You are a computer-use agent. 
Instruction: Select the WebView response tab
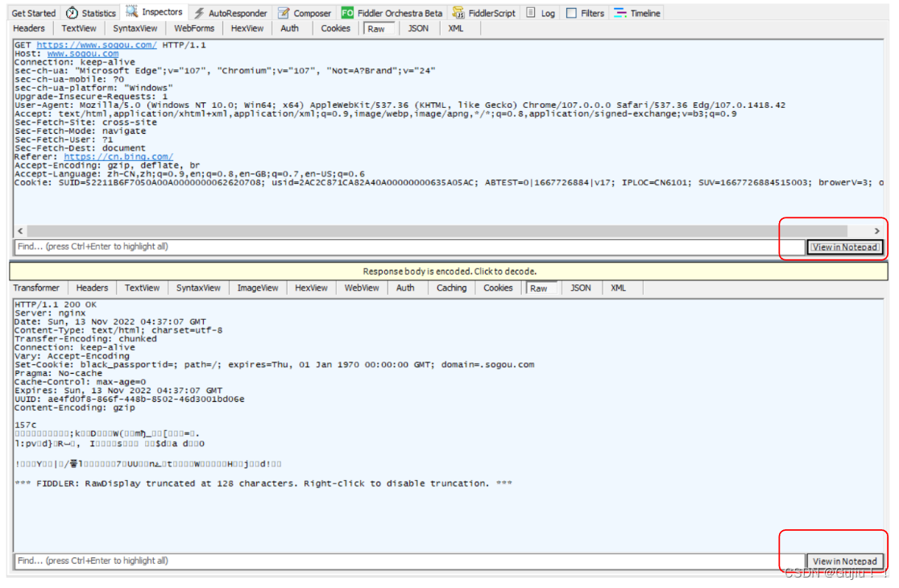361,288
